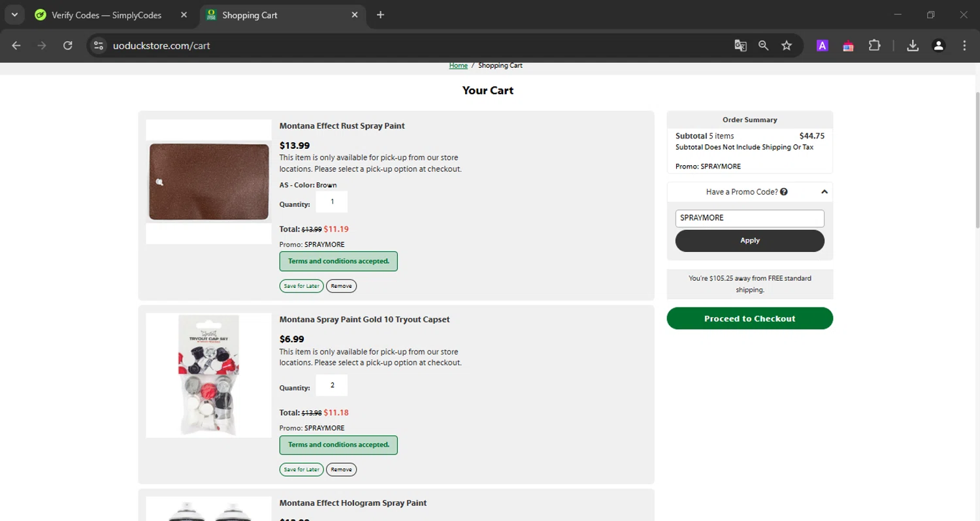Image resolution: width=980 pixels, height=521 pixels.
Task: Open Montana Spray Paint Gold 10 Tryout Capset
Action: [x=365, y=319]
